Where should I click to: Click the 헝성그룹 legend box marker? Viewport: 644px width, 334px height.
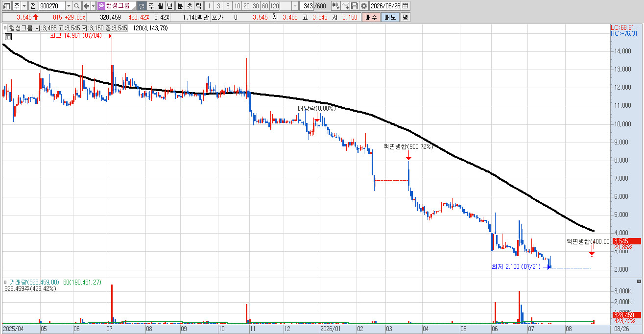6,28
